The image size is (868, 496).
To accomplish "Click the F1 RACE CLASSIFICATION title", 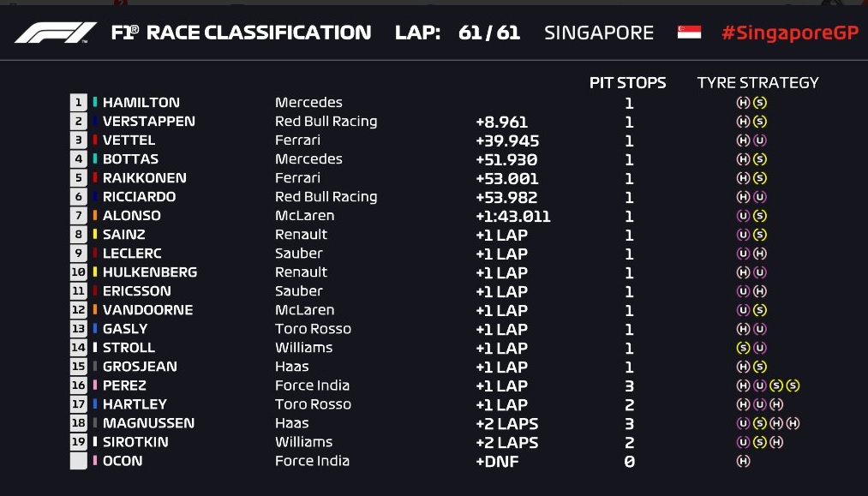I will click(x=242, y=33).
